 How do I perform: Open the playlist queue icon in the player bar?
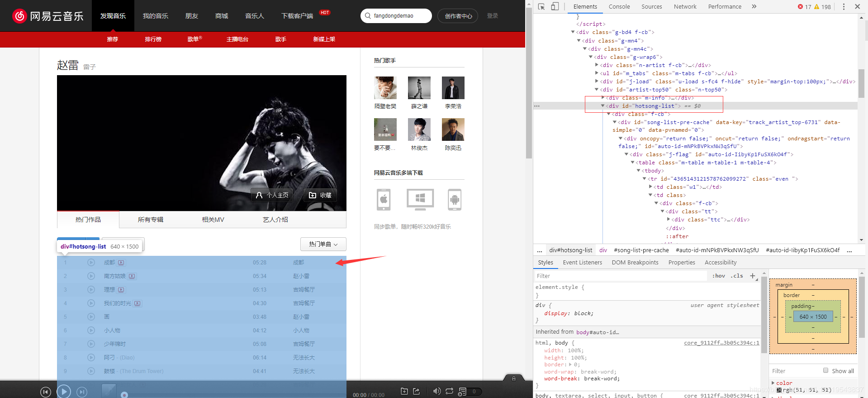point(462,391)
